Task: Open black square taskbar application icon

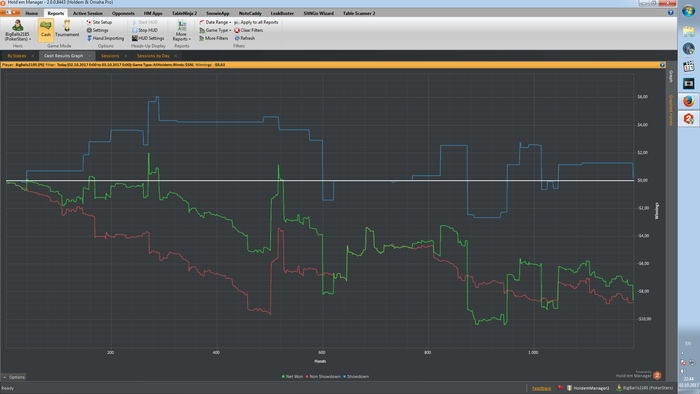Action: [688, 83]
